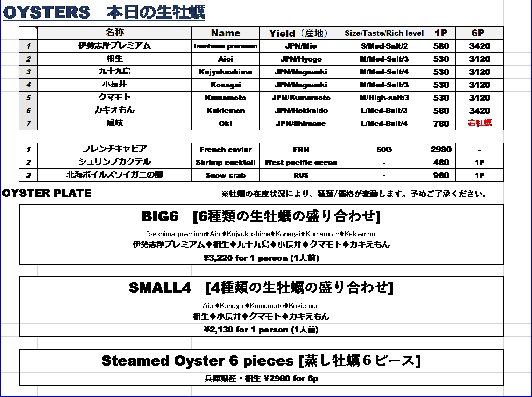
Task: Click the M/Med-Salt/4 cell for Kujyukushima
Action: point(384,72)
